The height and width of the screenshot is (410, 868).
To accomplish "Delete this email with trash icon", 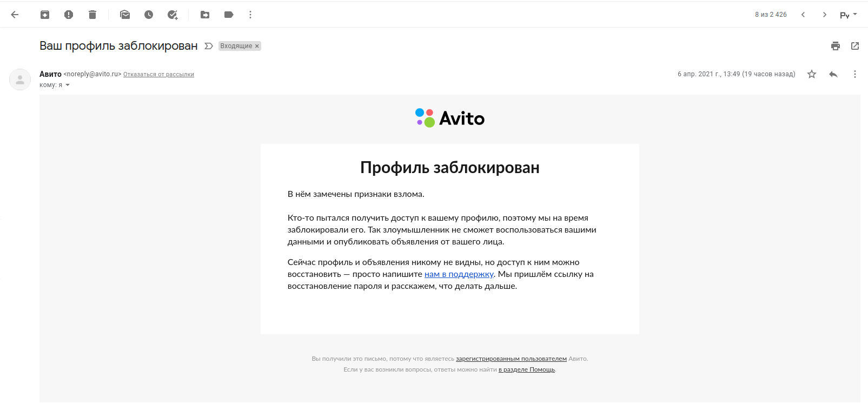I will (x=92, y=15).
